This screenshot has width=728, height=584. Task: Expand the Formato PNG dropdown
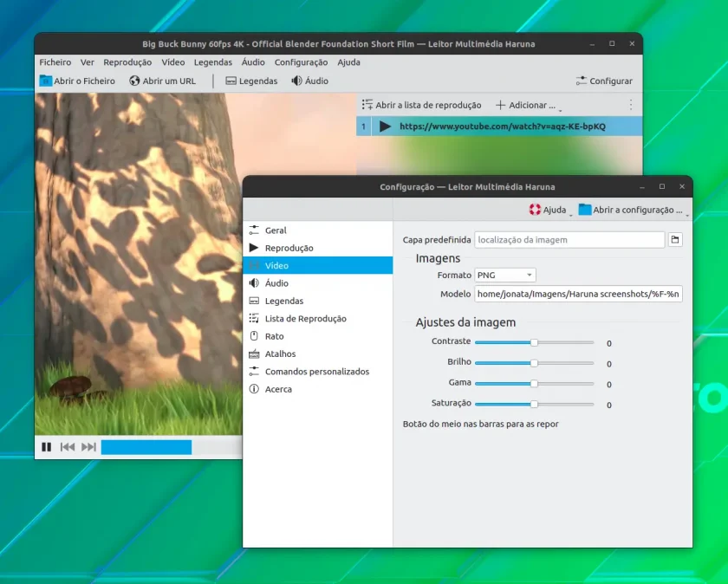tap(505, 275)
